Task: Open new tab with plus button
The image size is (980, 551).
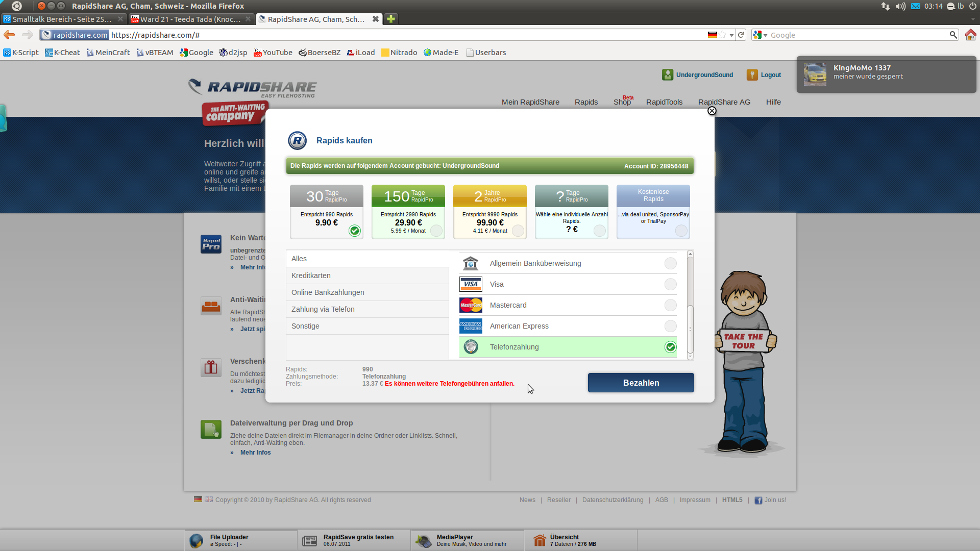Action: click(x=390, y=19)
